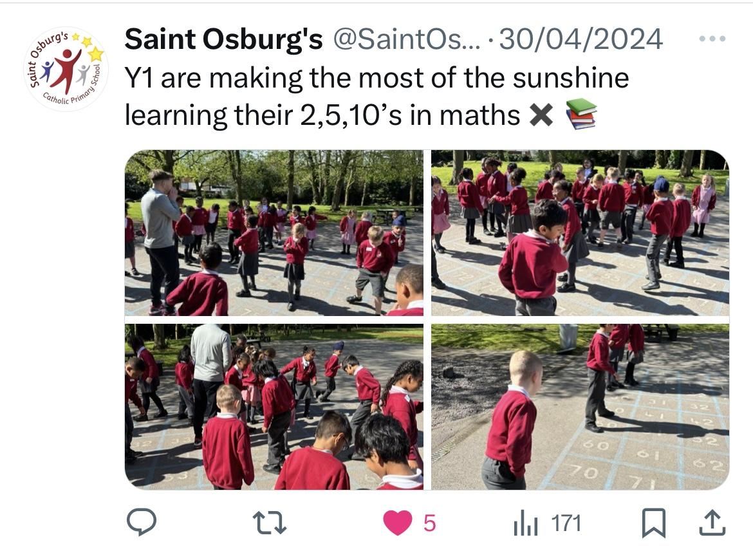Click the books emoji in the tweet
Screen dimensions: 753x560
[x=581, y=114]
